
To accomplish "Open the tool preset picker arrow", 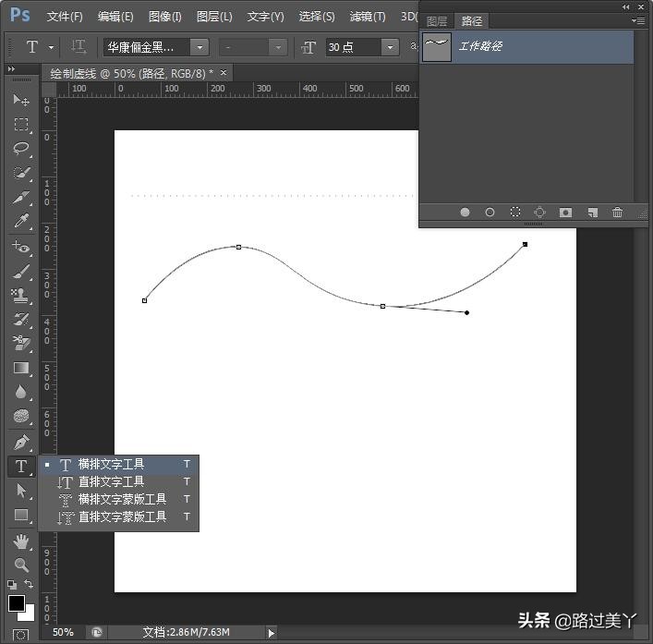I will pos(51,47).
